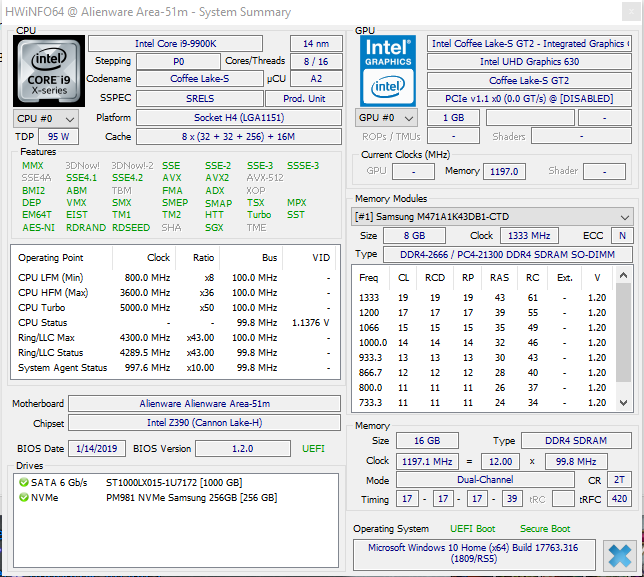
Task: Click the tRFC 420 value field
Action: [x=619, y=499]
